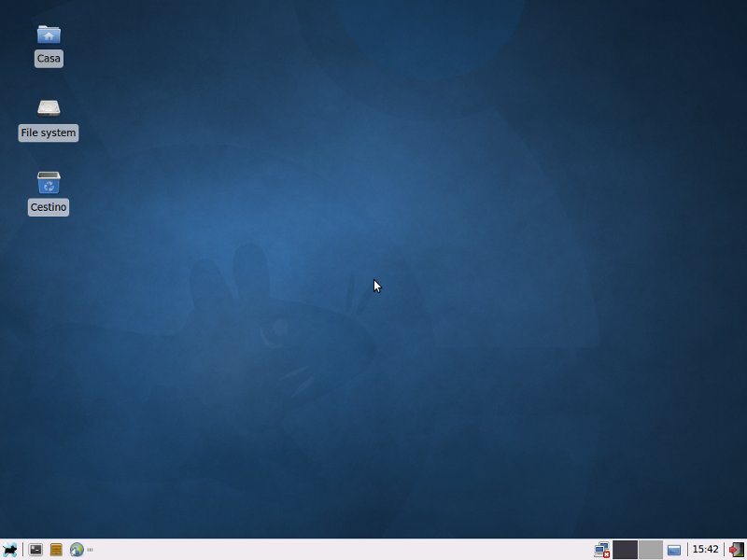The image size is (747, 560).
Task: Open the Casa home folder icon
Action: [49, 35]
